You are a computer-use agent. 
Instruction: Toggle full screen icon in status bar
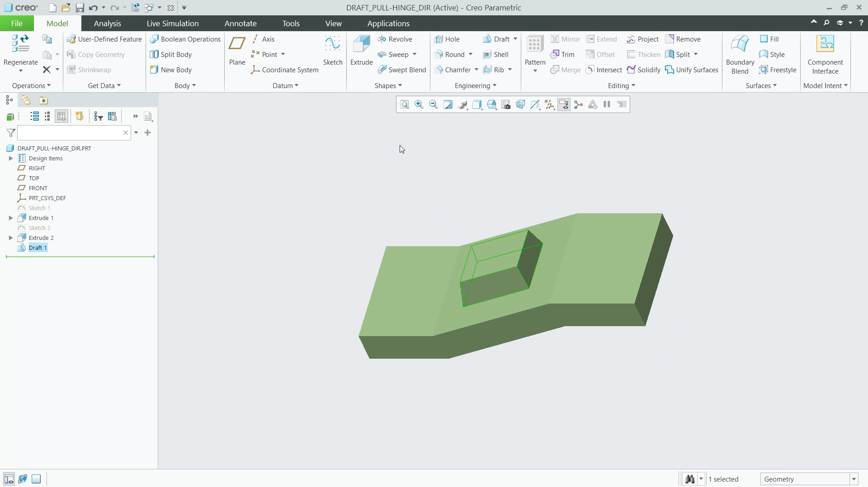pos(36,479)
